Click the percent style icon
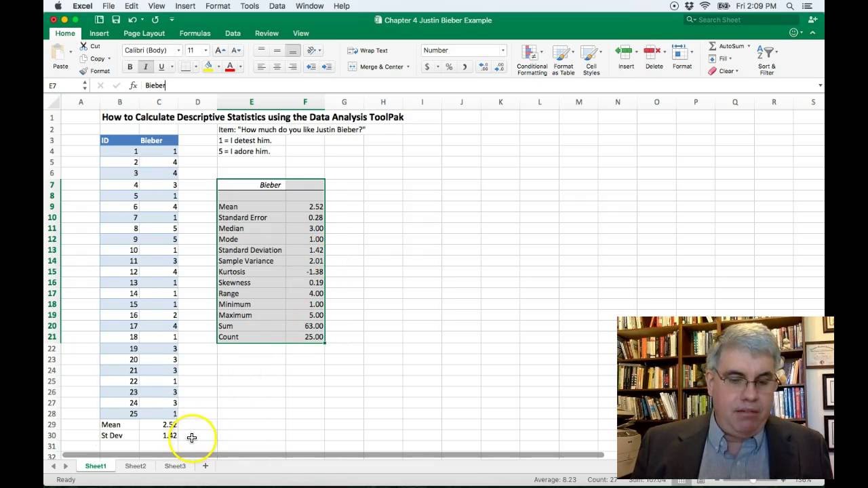Viewport: 868px width, 488px height. pyautogui.click(x=448, y=66)
